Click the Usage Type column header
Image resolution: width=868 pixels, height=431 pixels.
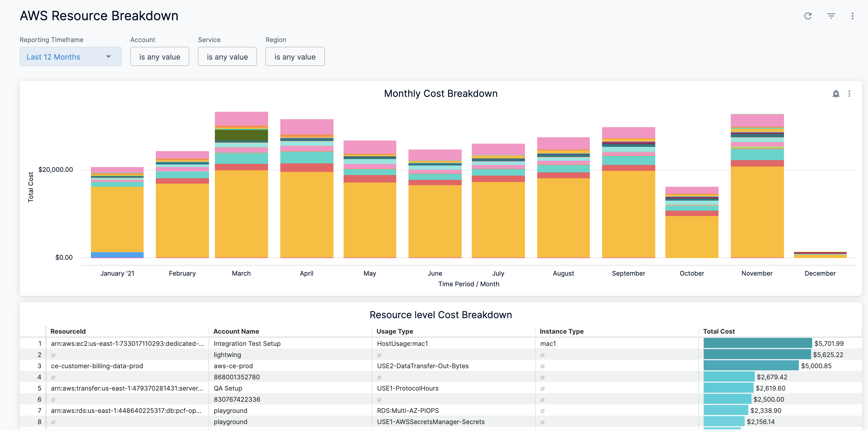coord(394,331)
